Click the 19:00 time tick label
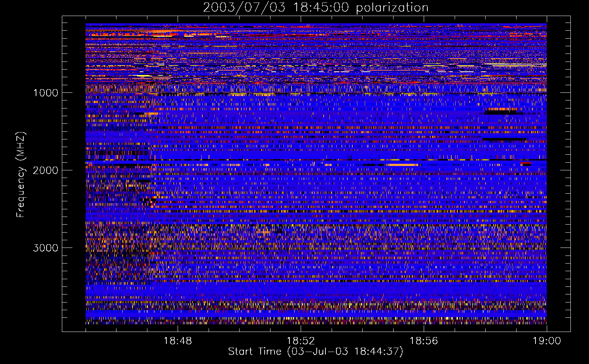The image size is (589, 364). (547, 341)
